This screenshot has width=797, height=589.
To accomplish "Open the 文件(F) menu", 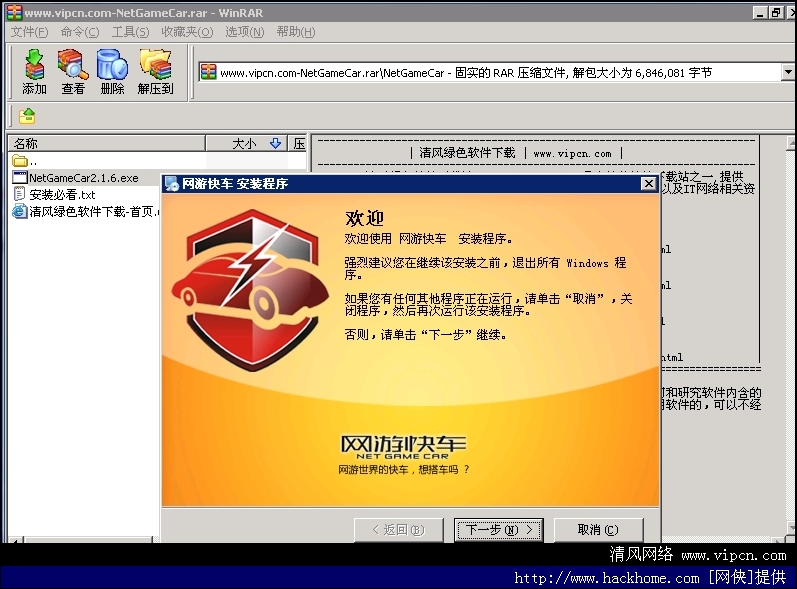I will [x=29, y=32].
